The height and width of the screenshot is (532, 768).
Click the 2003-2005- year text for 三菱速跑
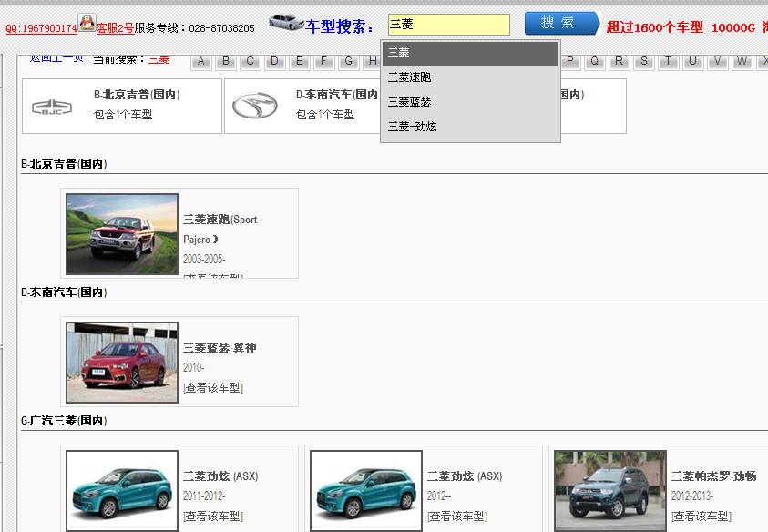(204, 259)
